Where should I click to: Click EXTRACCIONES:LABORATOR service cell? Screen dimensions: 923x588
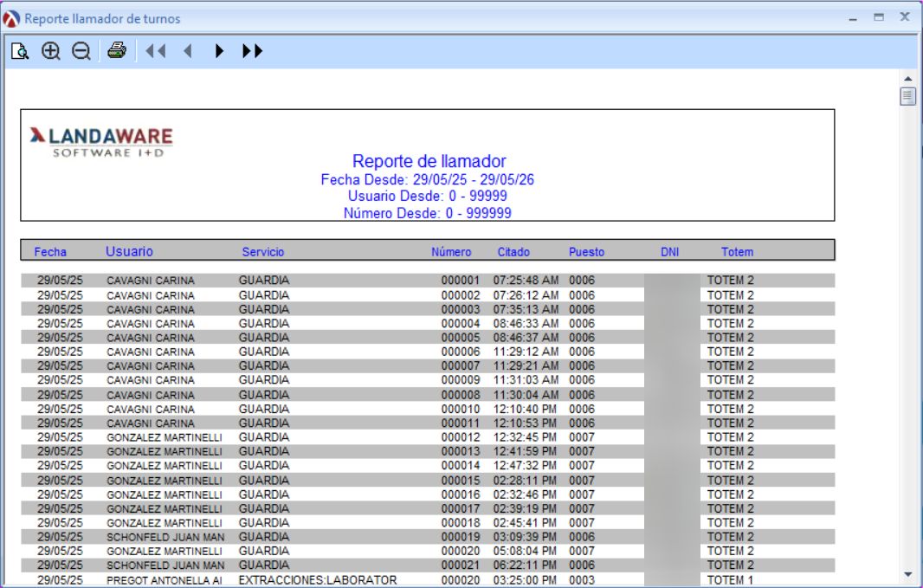coord(318,579)
